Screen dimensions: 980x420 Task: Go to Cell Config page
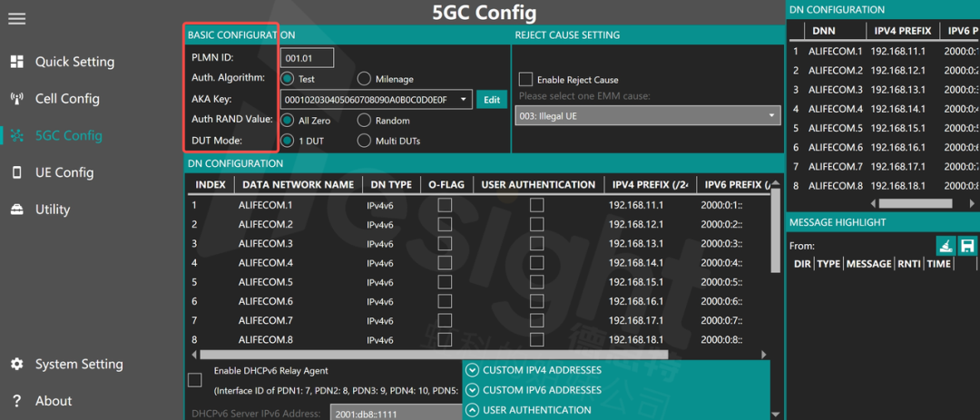pyautogui.click(x=67, y=99)
